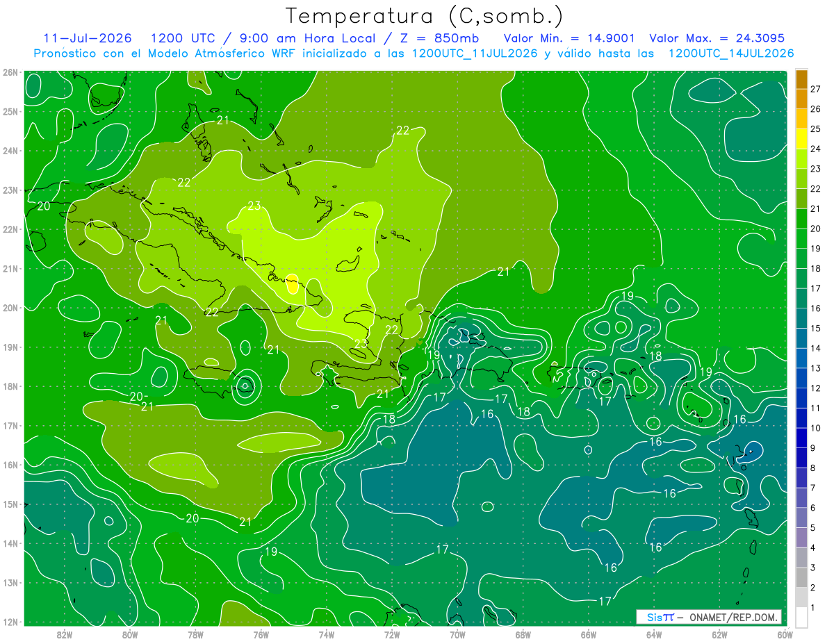834x644 pixels.
Task: Click the "Valor Max. = 24.3095" readout
Action: 717,38
